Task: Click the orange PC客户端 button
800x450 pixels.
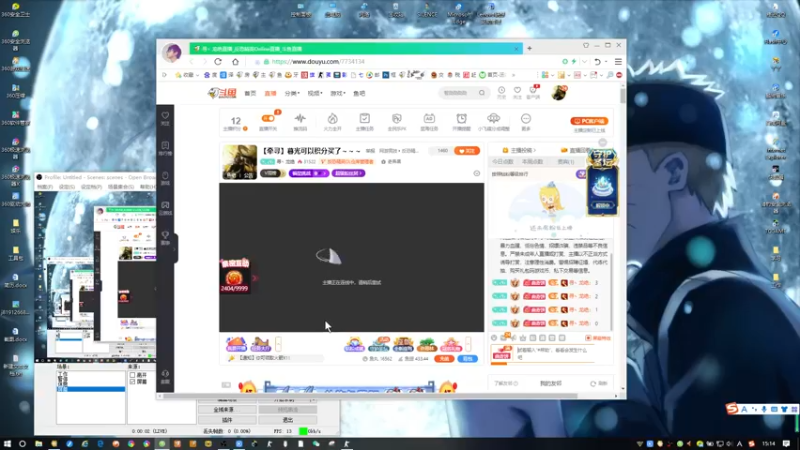Action: point(589,121)
